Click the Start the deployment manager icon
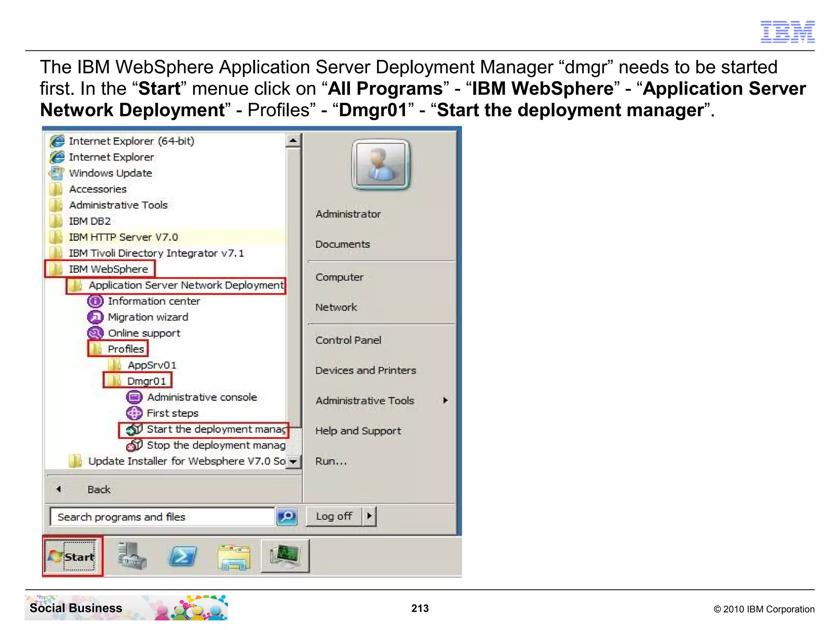The width and height of the screenshot is (840, 630). pos(134,429)
